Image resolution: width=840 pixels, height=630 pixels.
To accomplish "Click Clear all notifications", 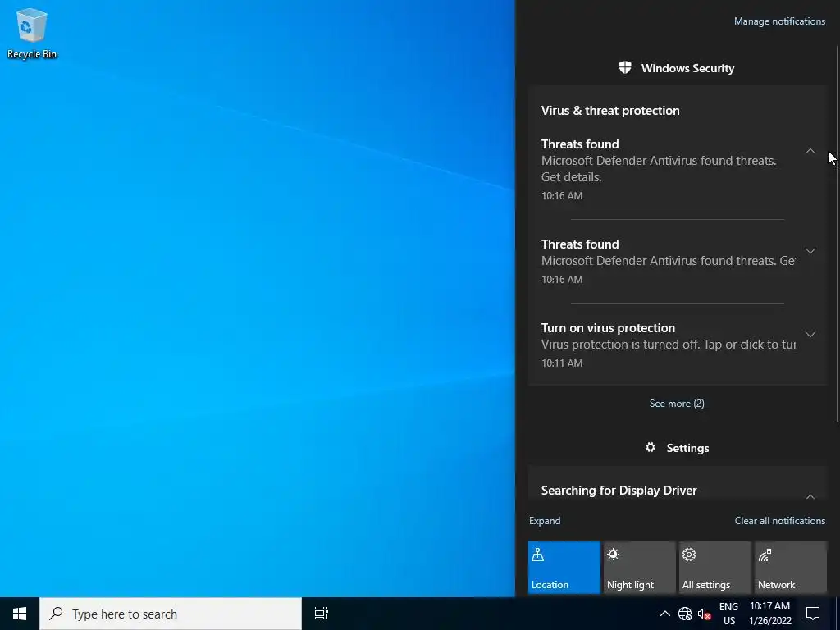I will point(780,521).
